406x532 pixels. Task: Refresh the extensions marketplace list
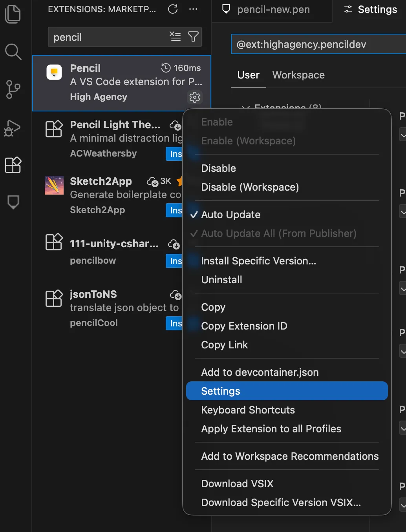click(x=173, y=9)
